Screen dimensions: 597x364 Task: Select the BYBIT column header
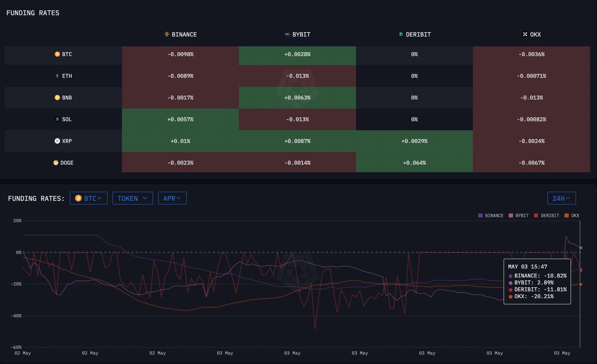(x=298, y=35)
